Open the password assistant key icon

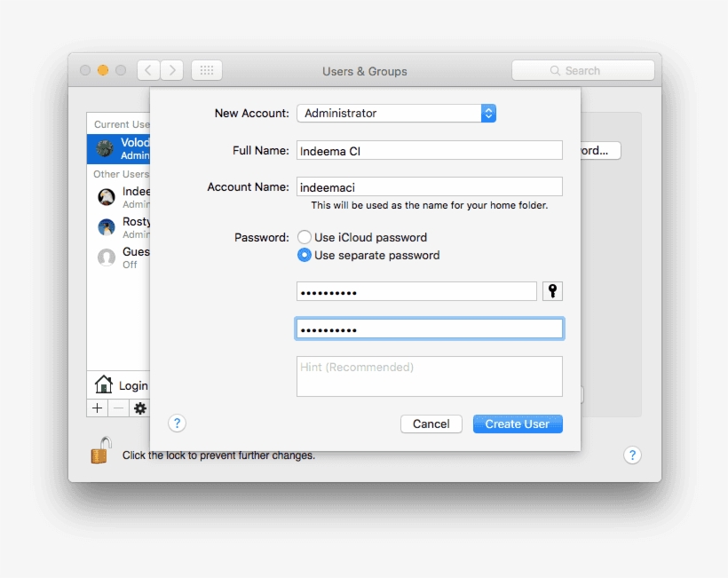552,291
